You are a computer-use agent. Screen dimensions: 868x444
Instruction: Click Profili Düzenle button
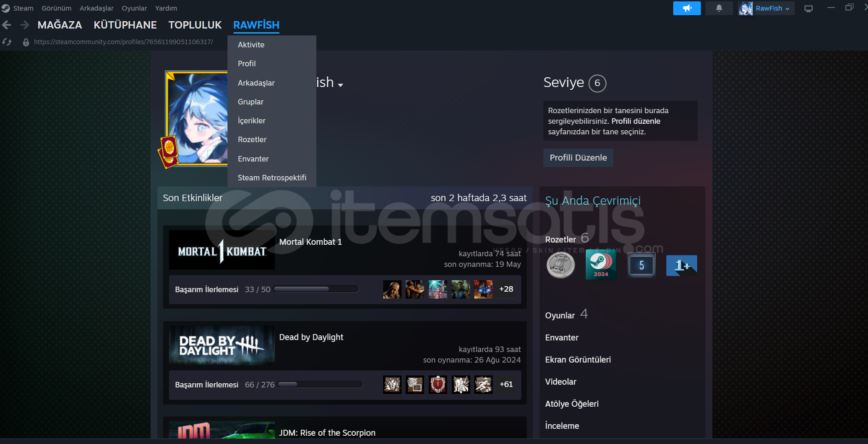(x=578, y=158)
